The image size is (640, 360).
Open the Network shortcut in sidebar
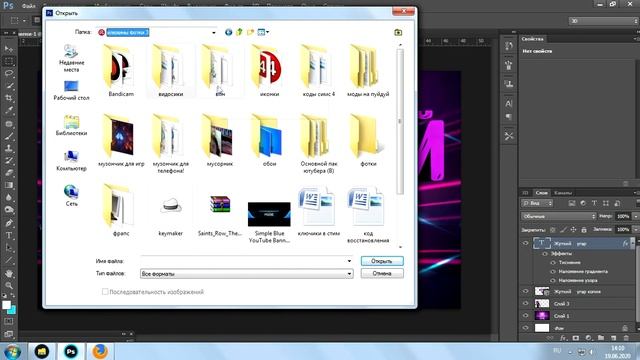click(x=71, y=195)
